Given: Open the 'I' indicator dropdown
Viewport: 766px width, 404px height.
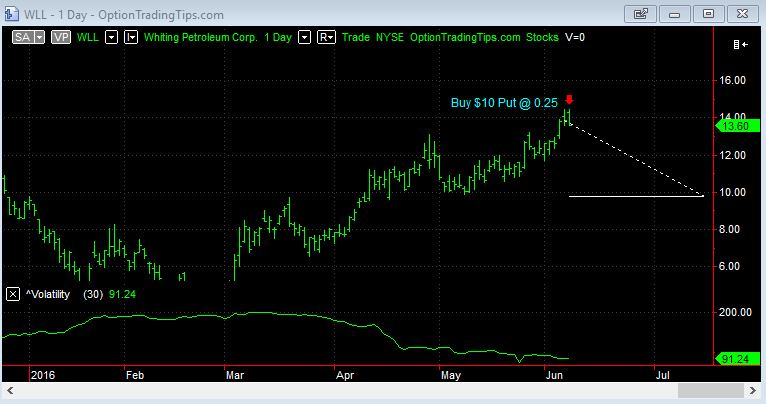Looking at the screenshot, I should (131, 37).
